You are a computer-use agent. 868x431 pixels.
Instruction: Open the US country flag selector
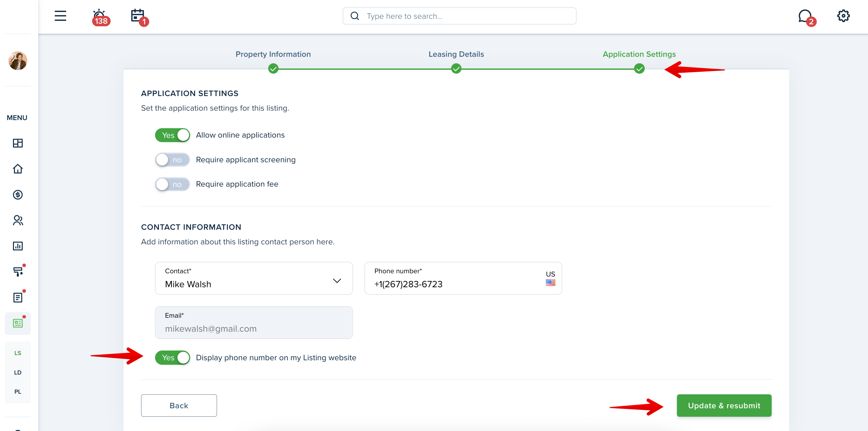coord(550,278)
